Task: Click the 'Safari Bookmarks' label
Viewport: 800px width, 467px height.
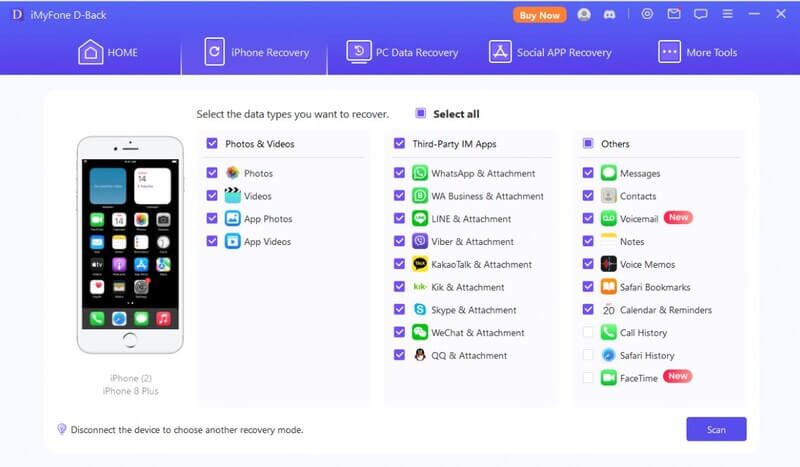Action: tap(655, 287)
